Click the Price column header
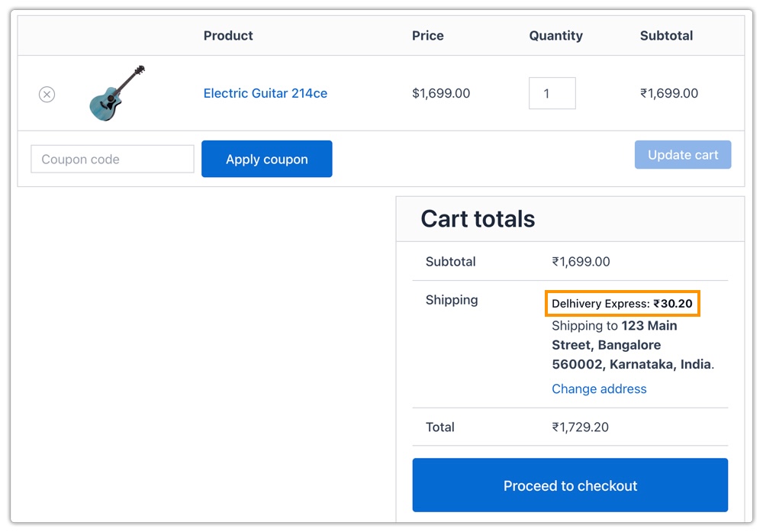This screenshot has height=532, width=763. (427, 35)
